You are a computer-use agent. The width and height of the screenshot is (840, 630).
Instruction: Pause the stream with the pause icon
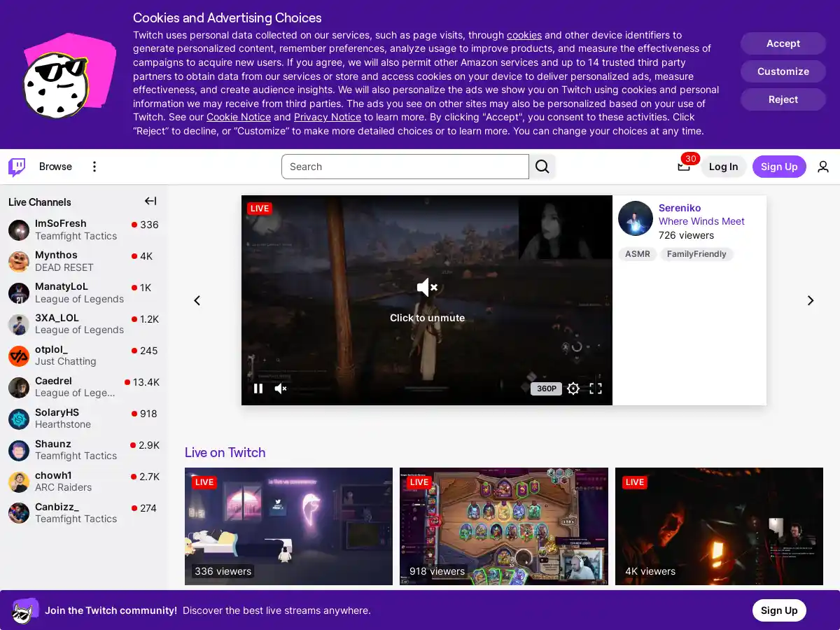258,388
